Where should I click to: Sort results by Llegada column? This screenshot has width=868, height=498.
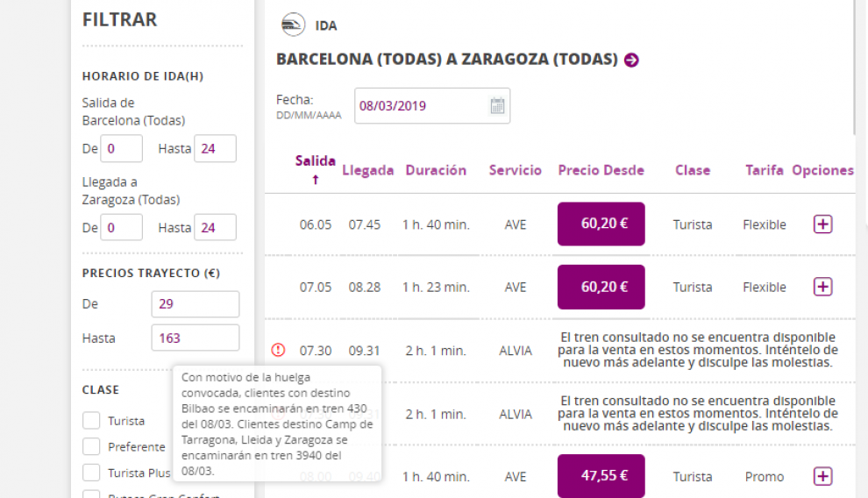click(367, 170)
